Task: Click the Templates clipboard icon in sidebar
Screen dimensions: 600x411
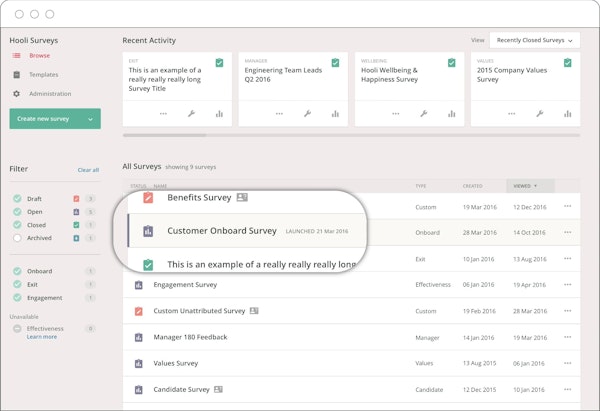Action: click(x=16, y=75)
